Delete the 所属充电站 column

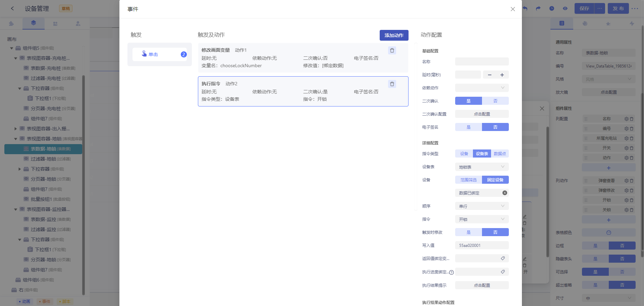[x=632, y=138]
